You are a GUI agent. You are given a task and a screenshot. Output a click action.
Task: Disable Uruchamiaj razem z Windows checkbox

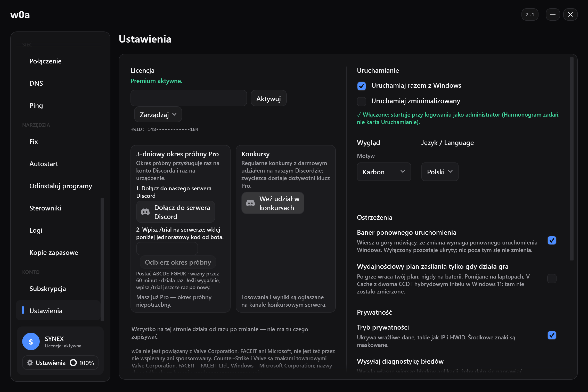(x=362, y=86)
